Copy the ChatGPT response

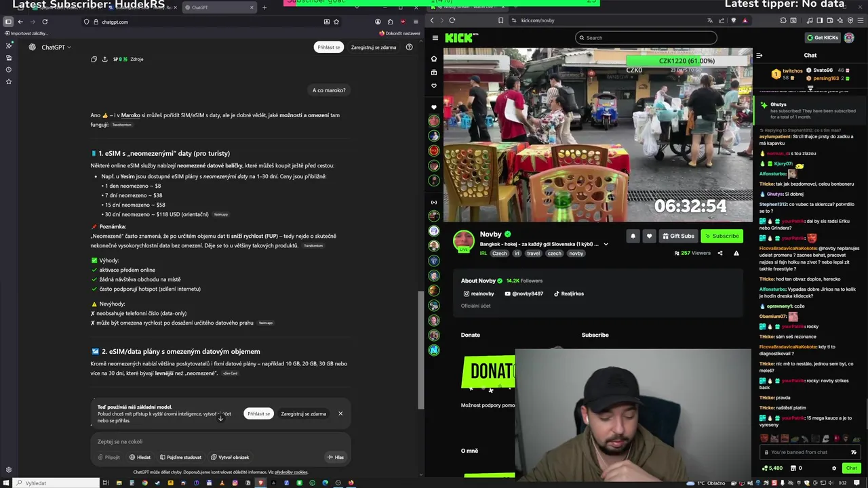tap(94, 59)
